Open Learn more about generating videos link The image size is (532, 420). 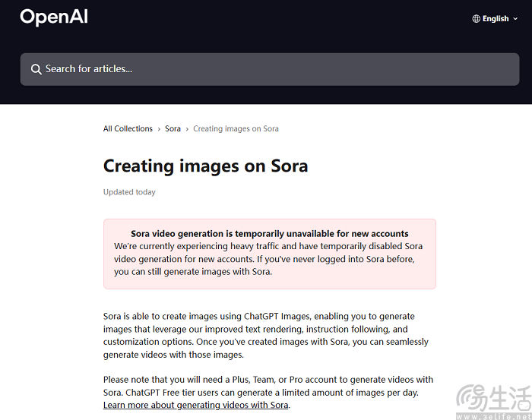pos(196,405)
